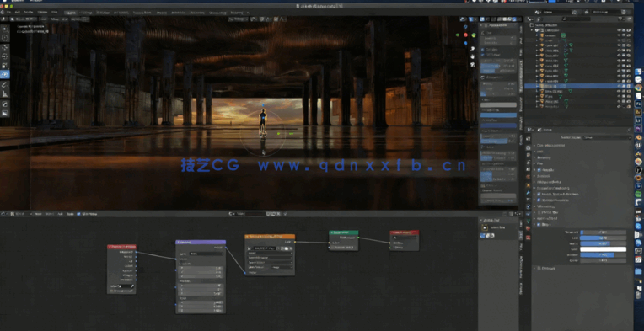Switch to the Compositing workspace tab
644x331 pixels.
click(217, 13)
